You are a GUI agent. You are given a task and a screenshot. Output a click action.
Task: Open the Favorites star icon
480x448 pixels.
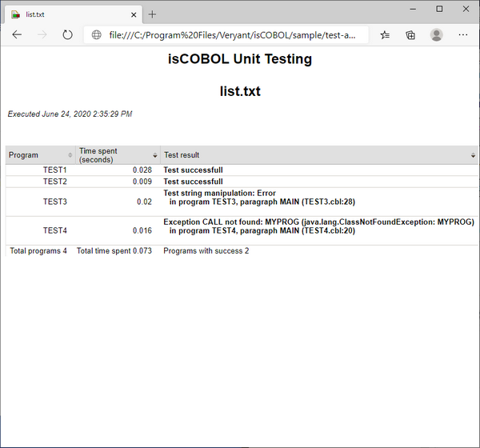pyautogui.click(x=385, y=35)
